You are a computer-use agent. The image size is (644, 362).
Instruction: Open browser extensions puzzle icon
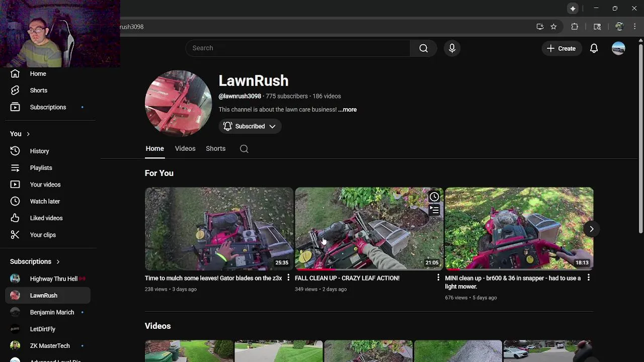point(575,27)
